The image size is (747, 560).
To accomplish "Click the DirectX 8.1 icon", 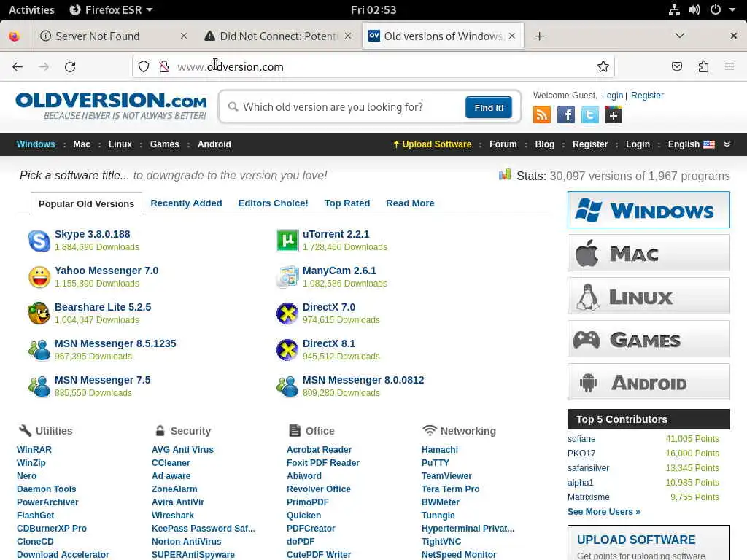I will 287,350.
